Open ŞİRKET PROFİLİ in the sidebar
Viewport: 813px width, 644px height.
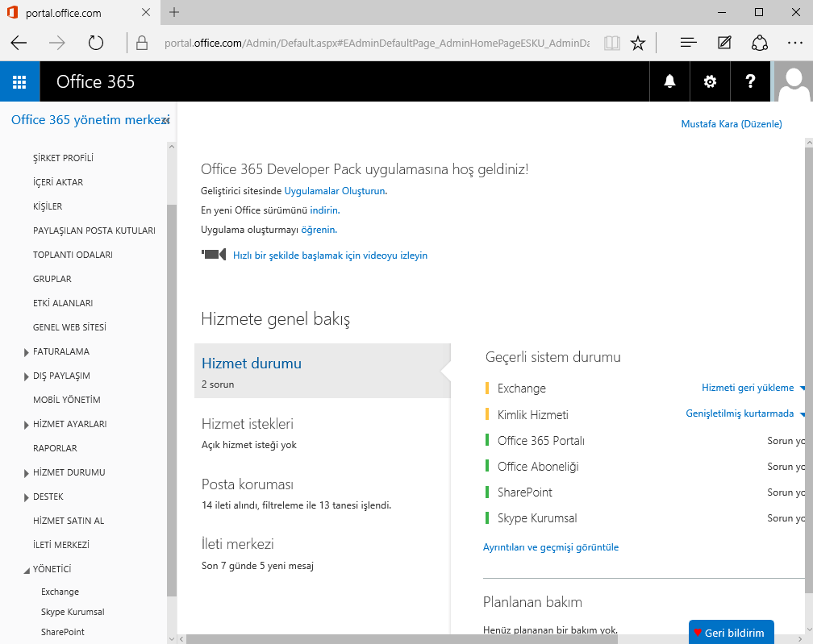point(63,158)
